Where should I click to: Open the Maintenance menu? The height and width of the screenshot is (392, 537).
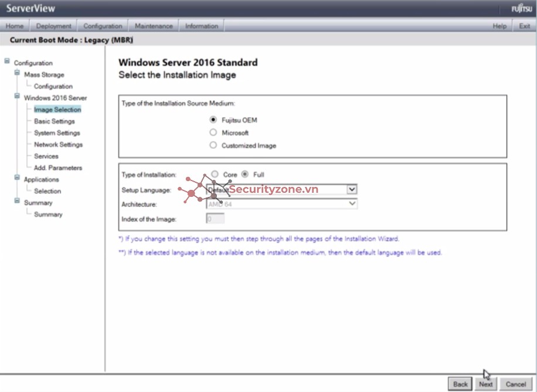point(154,26)
